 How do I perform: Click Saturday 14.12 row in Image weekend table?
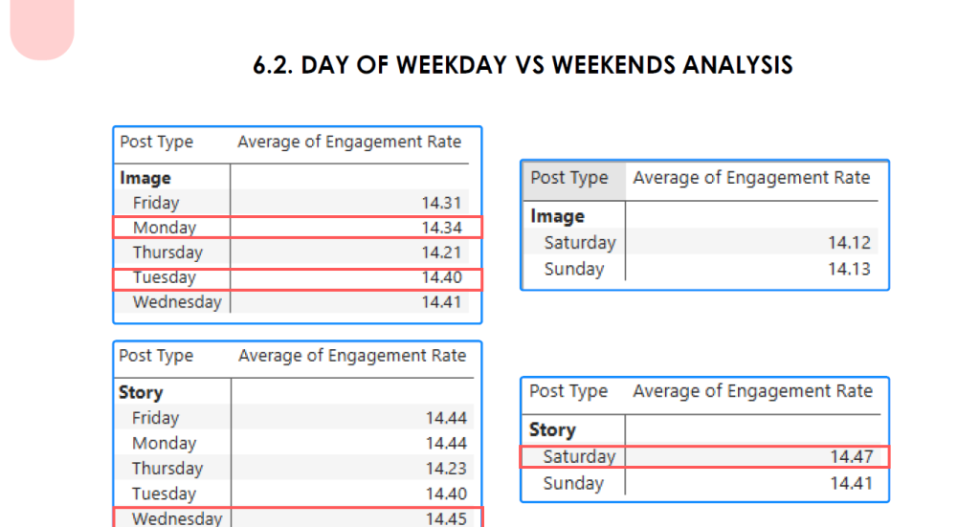[x=701, y=242]
